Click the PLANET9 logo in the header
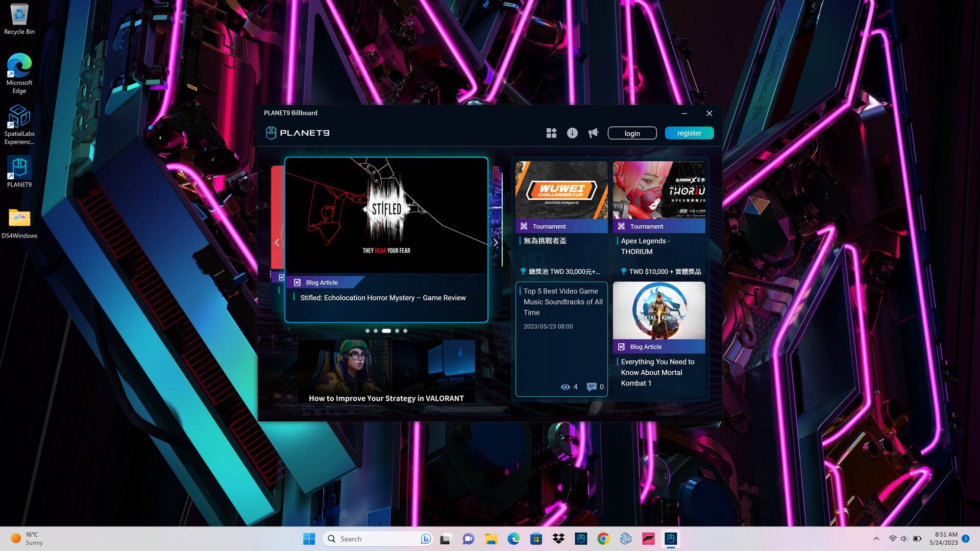 point(297,133)
